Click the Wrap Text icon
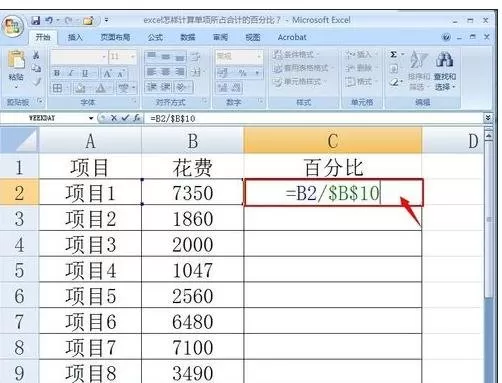Image resolution: width=502 pixels, height=383 pixels. point(196,57)
